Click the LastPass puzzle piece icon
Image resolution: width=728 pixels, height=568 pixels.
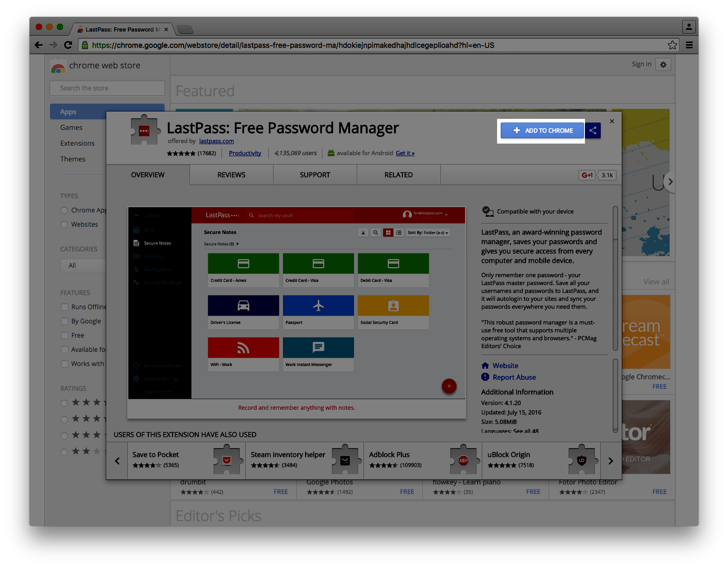(145, 130)
